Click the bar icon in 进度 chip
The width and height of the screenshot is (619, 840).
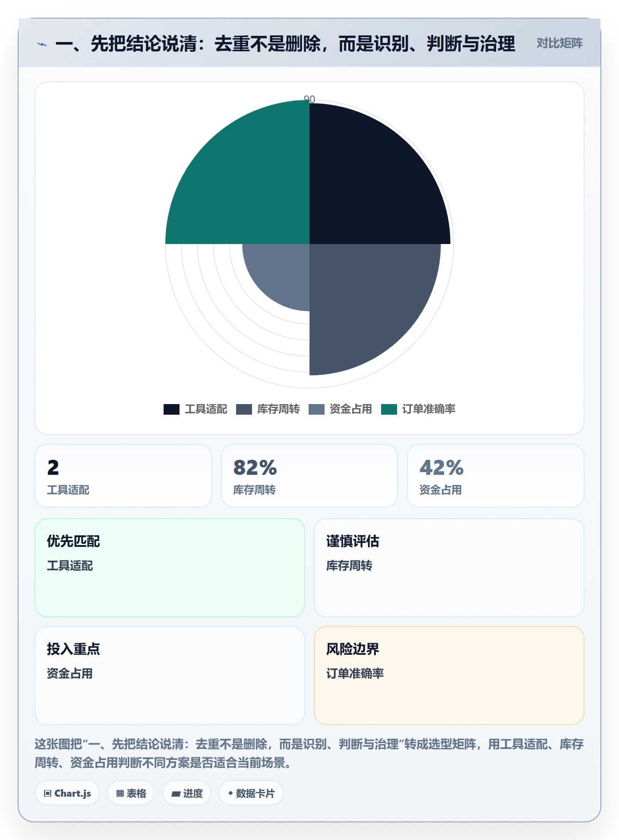[176, 794]
